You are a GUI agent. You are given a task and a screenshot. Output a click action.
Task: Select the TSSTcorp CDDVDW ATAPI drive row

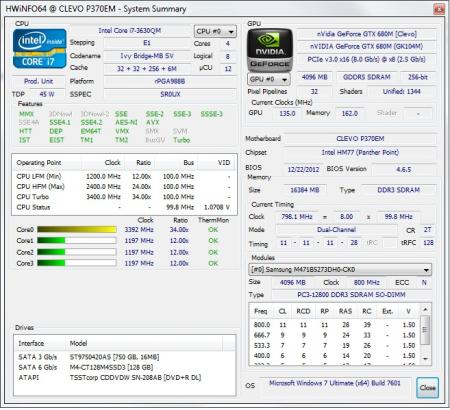124,378
